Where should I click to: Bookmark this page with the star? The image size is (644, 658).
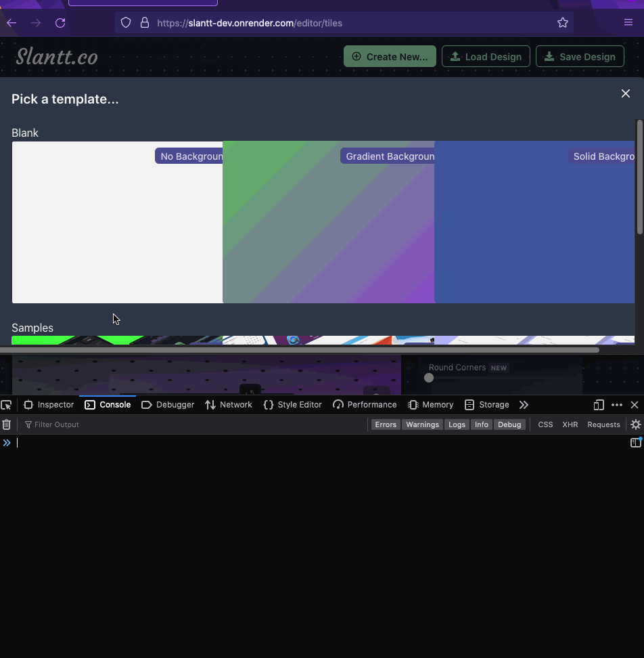(x=563, y=22)
